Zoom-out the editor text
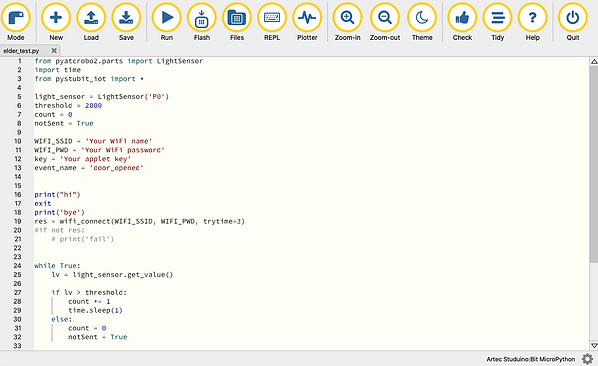 [385, 22]
